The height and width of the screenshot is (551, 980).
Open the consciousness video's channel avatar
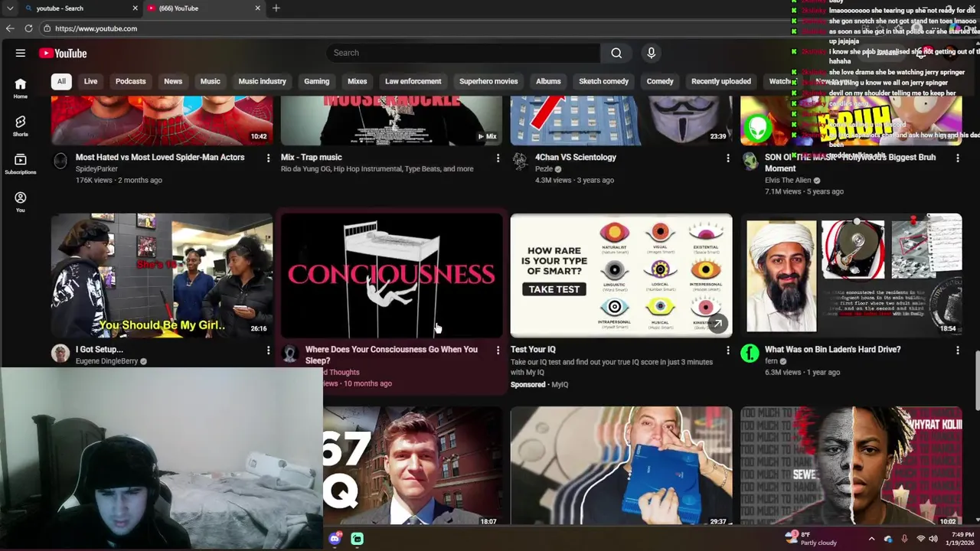(x=290, y=353)
